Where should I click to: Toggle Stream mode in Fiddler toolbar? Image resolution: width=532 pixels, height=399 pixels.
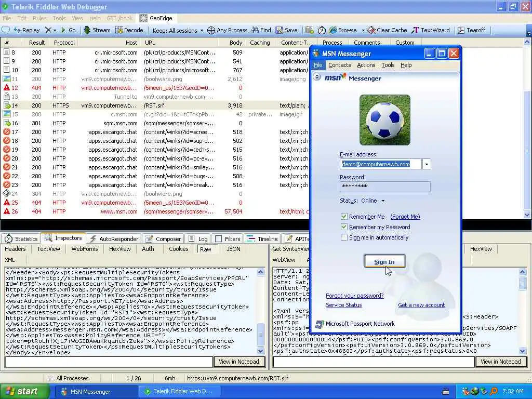[97, 30]
